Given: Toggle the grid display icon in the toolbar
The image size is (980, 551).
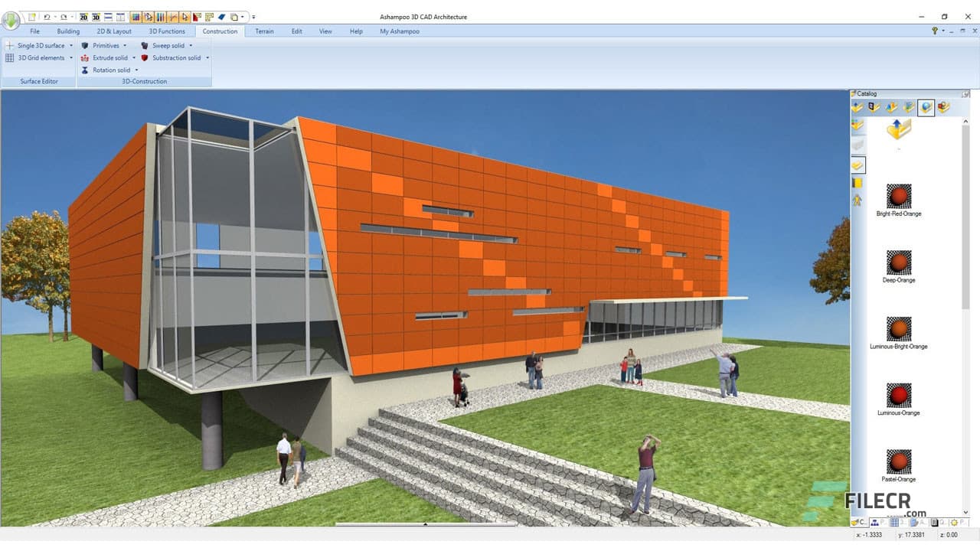Looking at the screenshot, I should [x=136, y=17].
